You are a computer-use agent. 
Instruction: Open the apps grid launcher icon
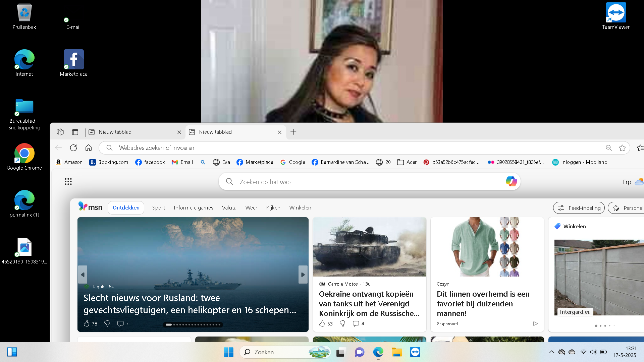[x=68, y=181]
